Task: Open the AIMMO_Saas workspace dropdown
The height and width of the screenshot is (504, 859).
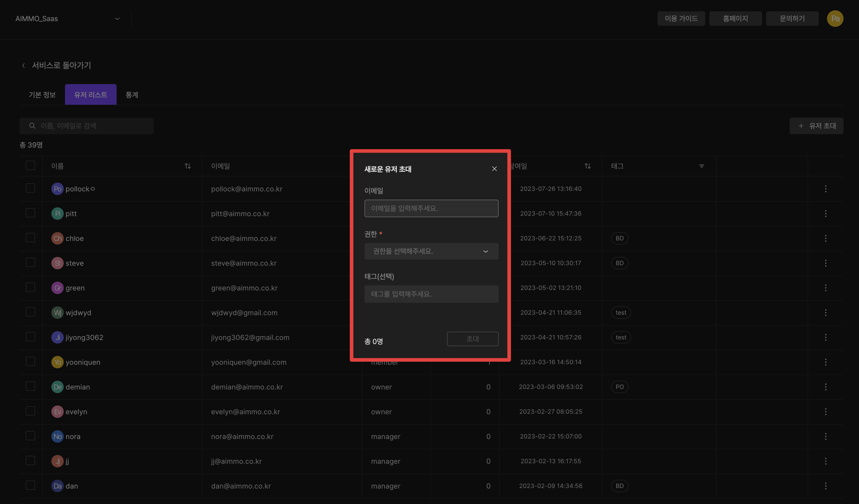Action: point(68,19)
